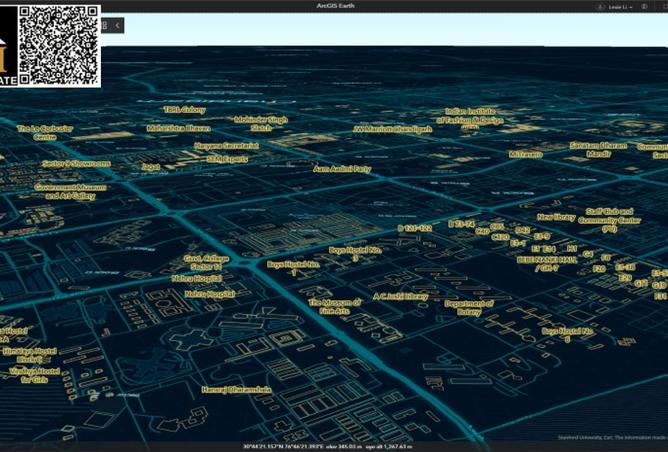This screenshot has width=668, height=452.
Task: Select the Hansraj Dharamshala label
Action: tap(236, 389)
